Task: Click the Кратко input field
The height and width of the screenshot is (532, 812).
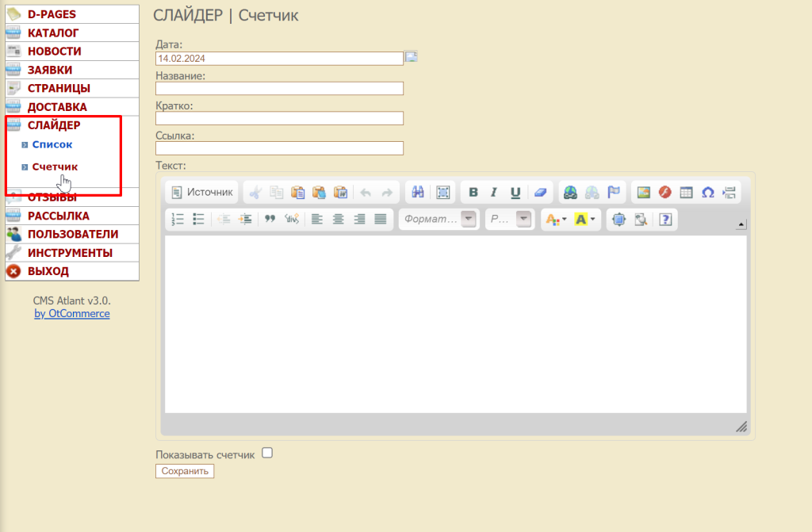Action: [x=279, y=118]
